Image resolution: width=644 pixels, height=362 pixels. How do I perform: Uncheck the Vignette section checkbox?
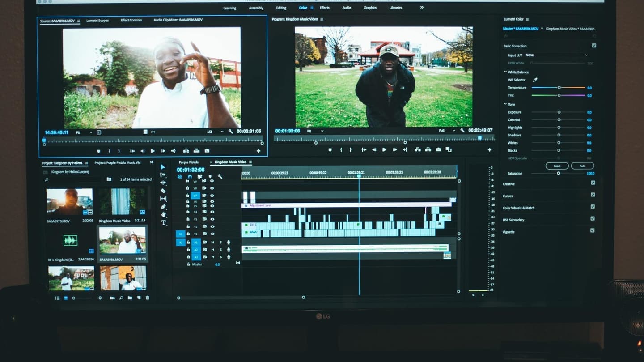tap(593, 230)
